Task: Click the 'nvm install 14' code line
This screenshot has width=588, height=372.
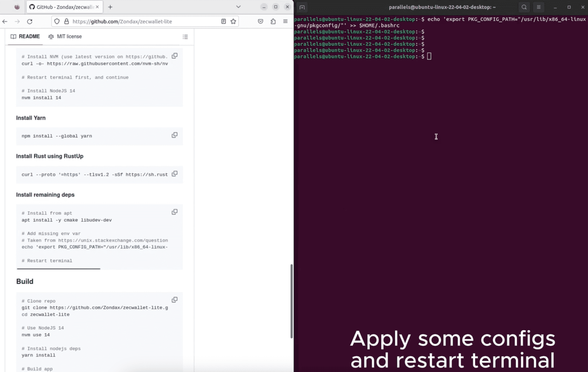Action: tap(41, 98)
